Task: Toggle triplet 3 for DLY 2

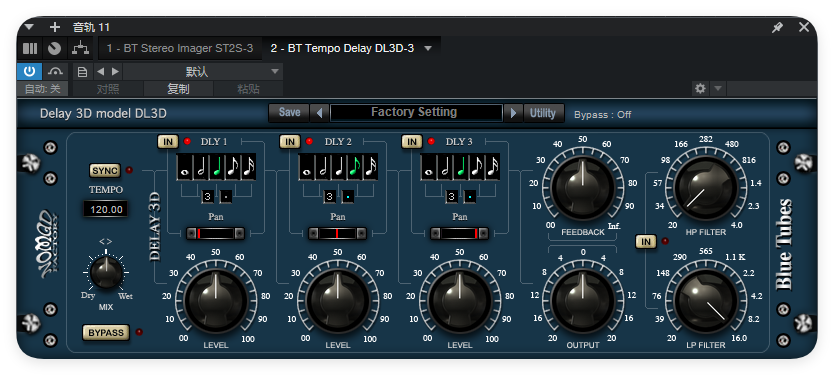Action: click(330, 197)
